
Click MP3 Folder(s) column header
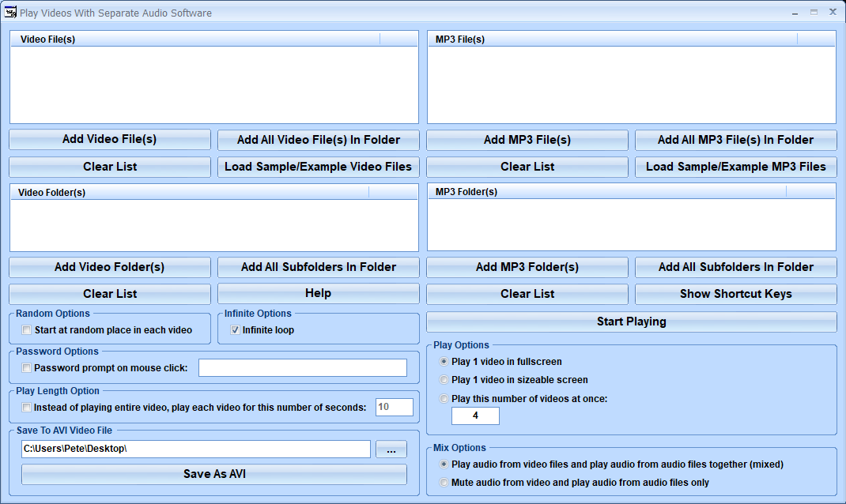[x=607, y=192]
